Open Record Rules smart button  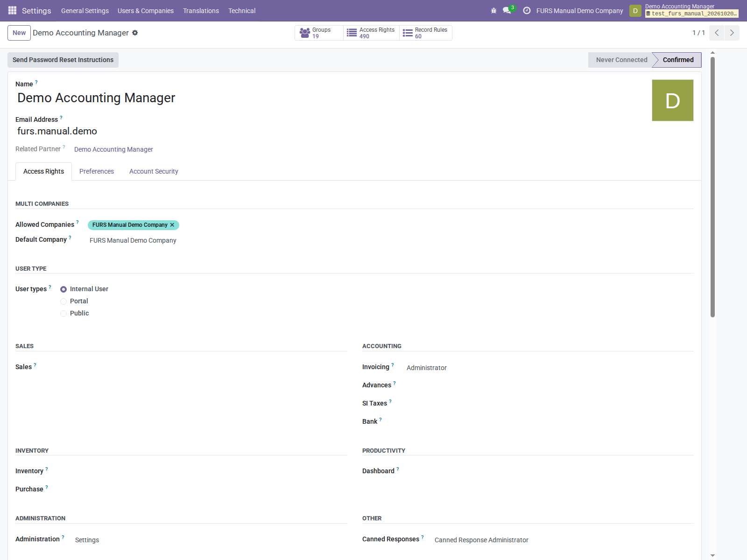point(425,33)
